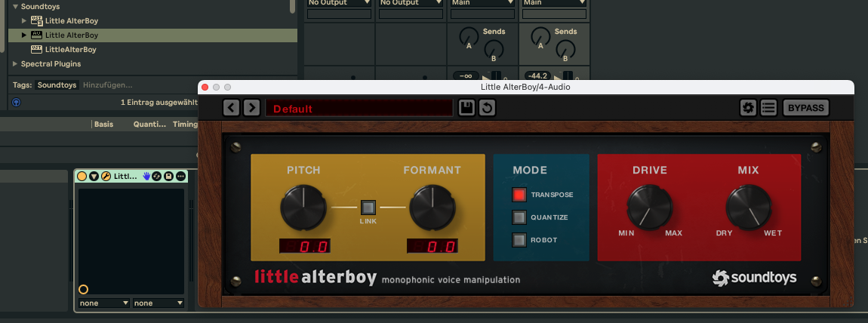Click the PITCH knob

tap(303, 208)
